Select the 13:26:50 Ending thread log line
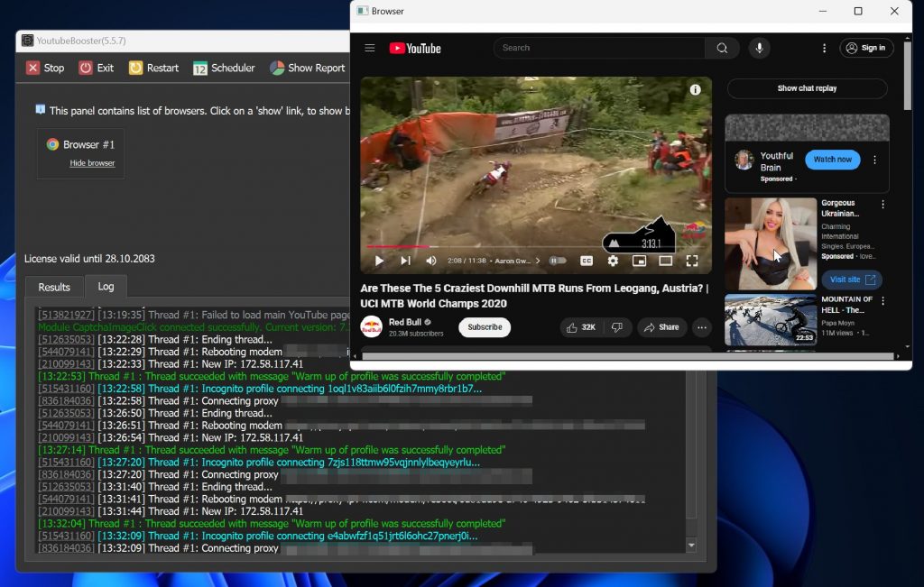The height and width of the screenshot is (587, 924). 155,413
